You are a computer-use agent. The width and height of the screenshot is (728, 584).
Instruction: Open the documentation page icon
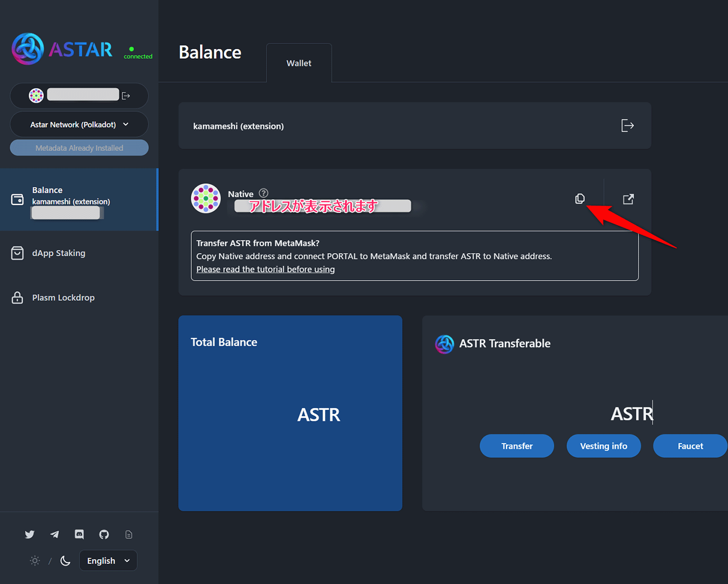(129, 534)
